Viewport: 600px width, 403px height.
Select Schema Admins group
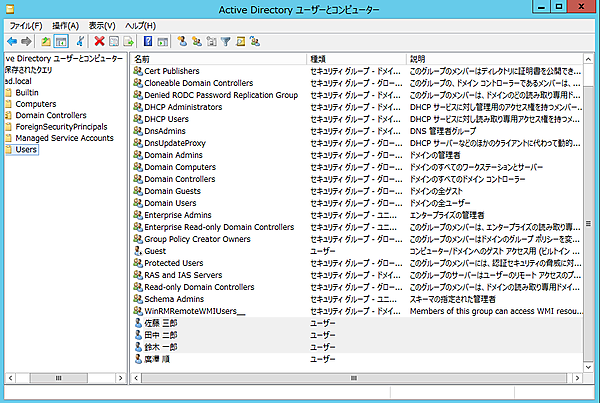[x=174, y=299]
